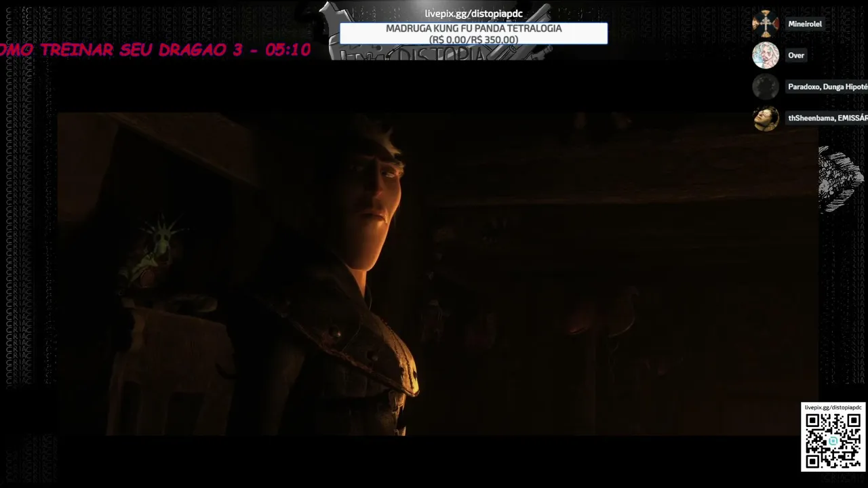The height and width of the screenshot is (488, 868).
Task: Click the livepix.gg/distopiapdc caption above the QR code
Action: (833, 407)
